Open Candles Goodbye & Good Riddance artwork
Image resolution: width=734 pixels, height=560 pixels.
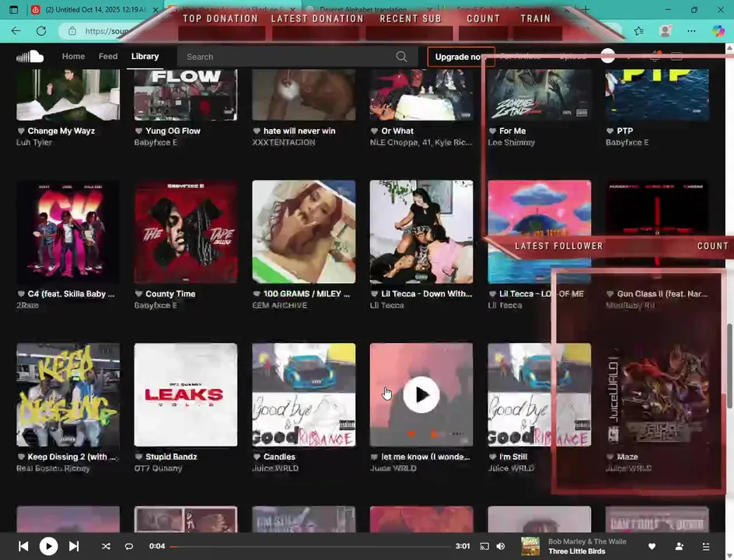tap(304, 394)
